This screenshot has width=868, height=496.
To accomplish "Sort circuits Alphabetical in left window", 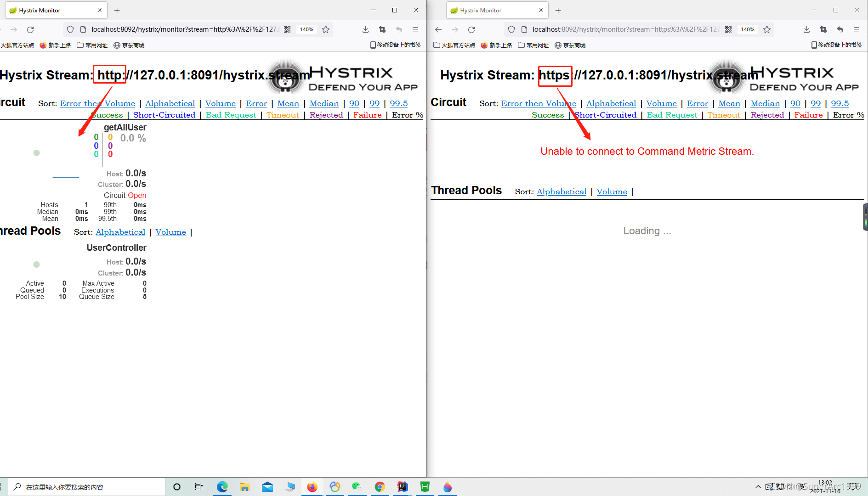I will coord(170,103).
